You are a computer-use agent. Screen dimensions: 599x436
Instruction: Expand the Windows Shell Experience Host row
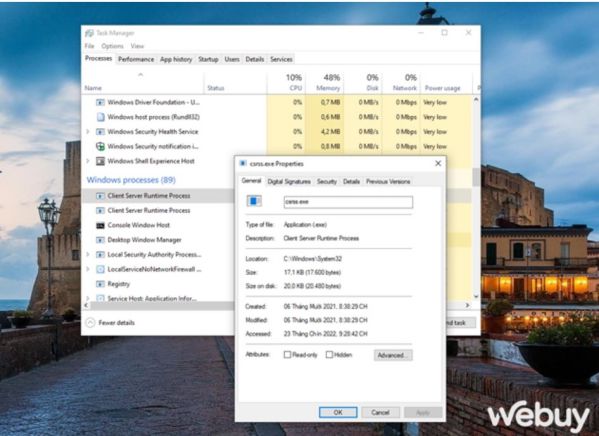point(88,161)
